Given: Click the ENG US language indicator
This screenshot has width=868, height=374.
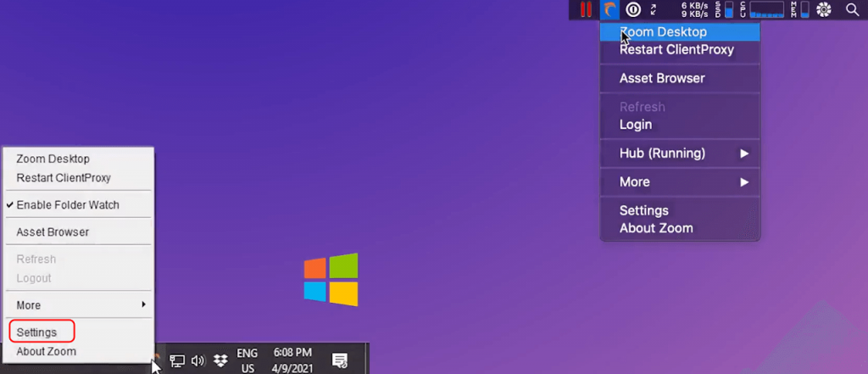Looking at the screenshot, I should tap(247, 360).
